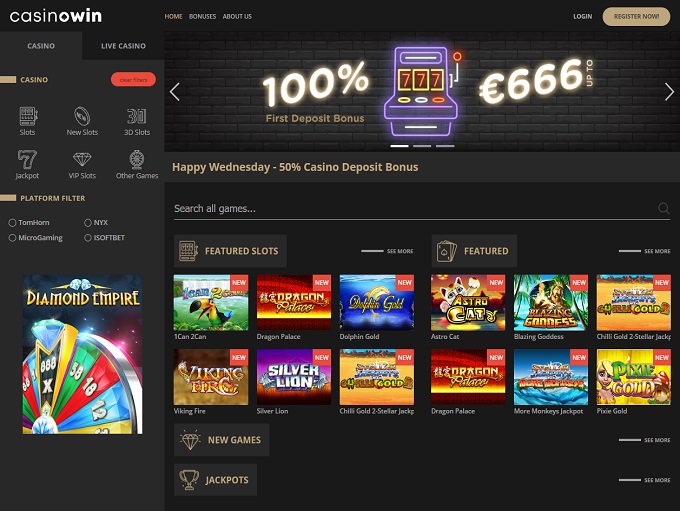Click the Register Now button

(636, 16)
